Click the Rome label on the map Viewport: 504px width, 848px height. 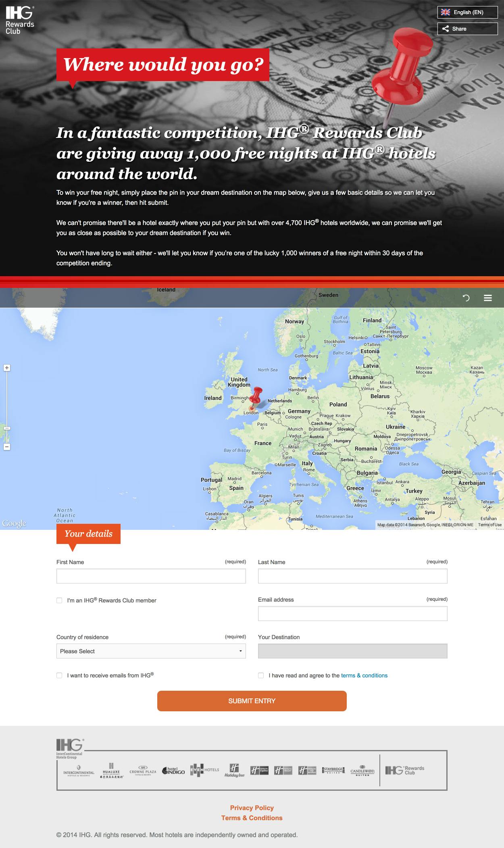click(x=309, y=470)
